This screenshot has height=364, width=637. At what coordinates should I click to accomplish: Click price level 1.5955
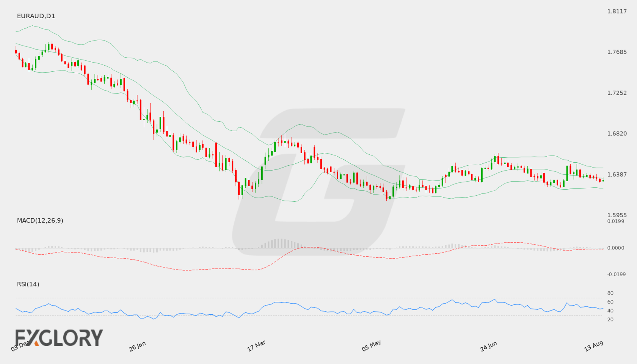(x=617, y=215)
